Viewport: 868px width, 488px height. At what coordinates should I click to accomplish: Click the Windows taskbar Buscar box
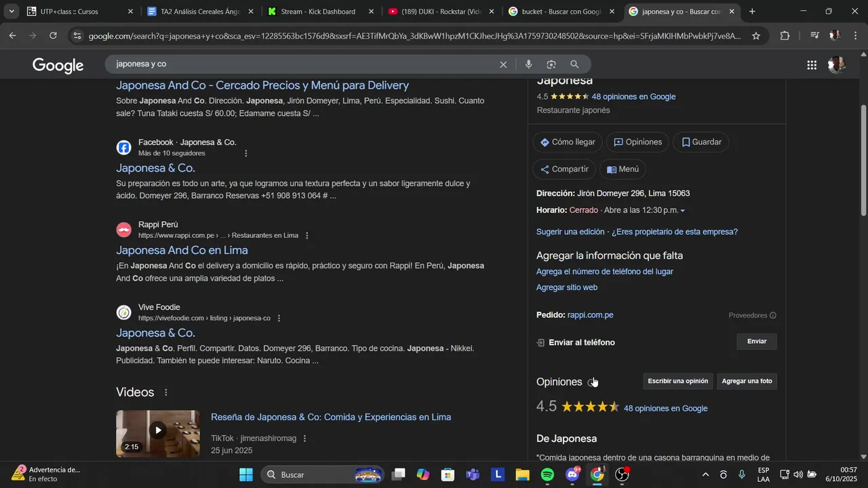tap(322, 474)
